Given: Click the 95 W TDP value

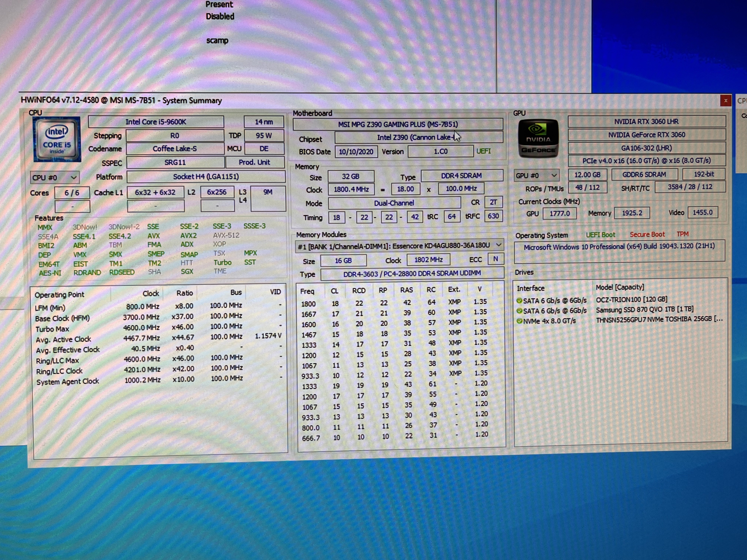Looking at the screenshot, I should point(264,135).
